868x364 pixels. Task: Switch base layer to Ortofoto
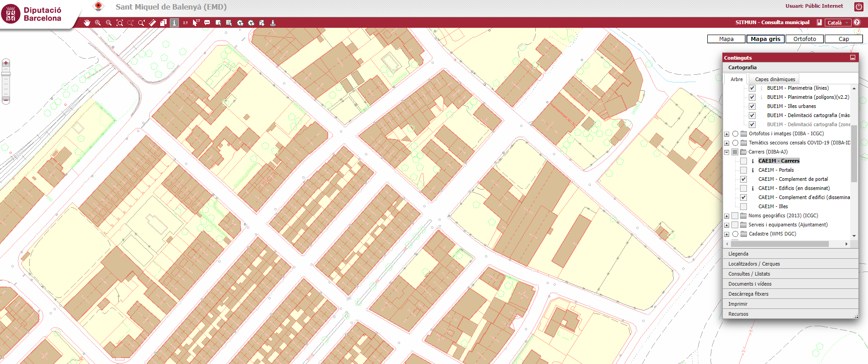pyautogui.click(x=805, y=39)
